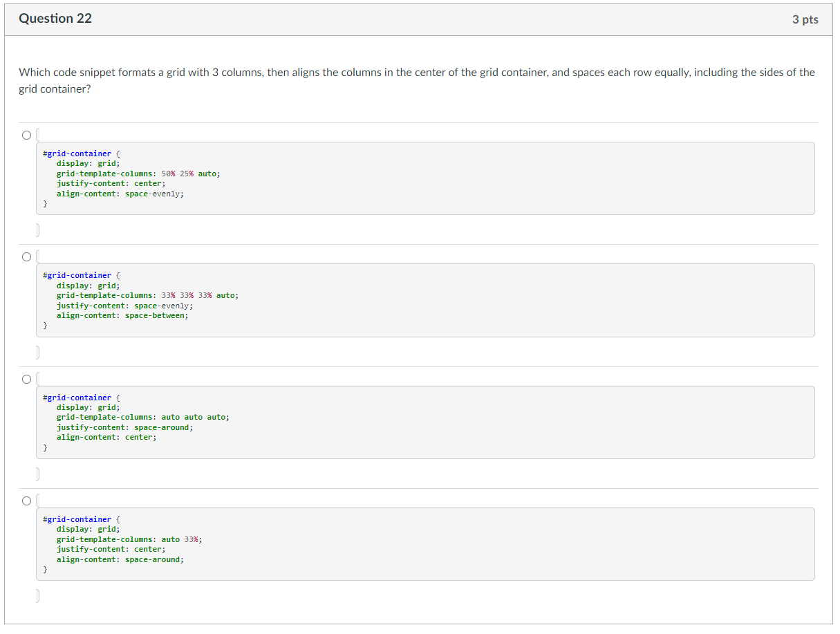Pick the last answer option radio button
Viewport: 840px width, 634px height.
point(25,500)
